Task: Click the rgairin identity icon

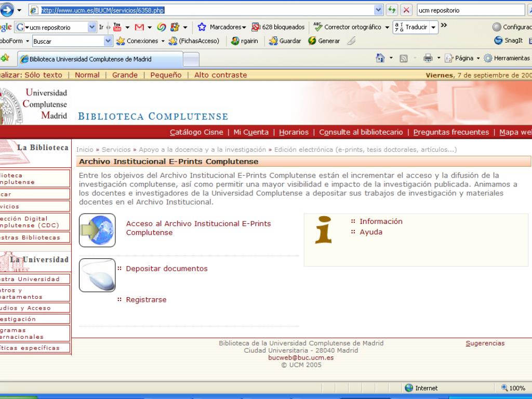Action: [x=235, y=41]
